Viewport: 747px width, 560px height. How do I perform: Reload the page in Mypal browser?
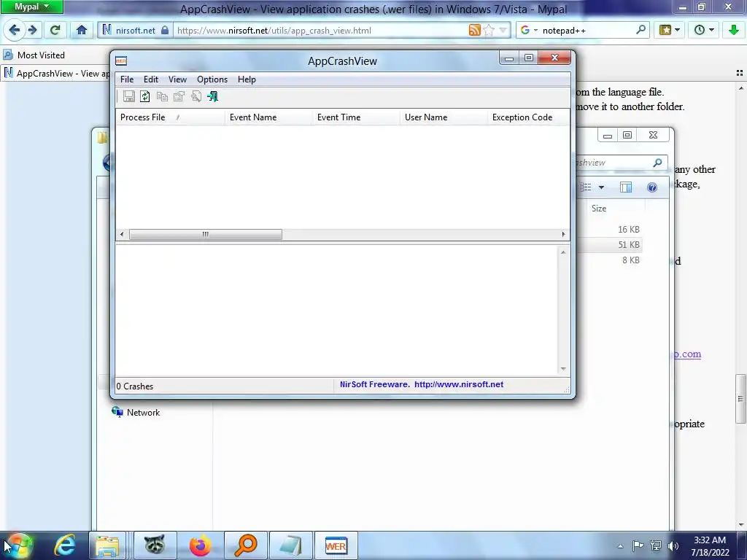pos(55,30)
